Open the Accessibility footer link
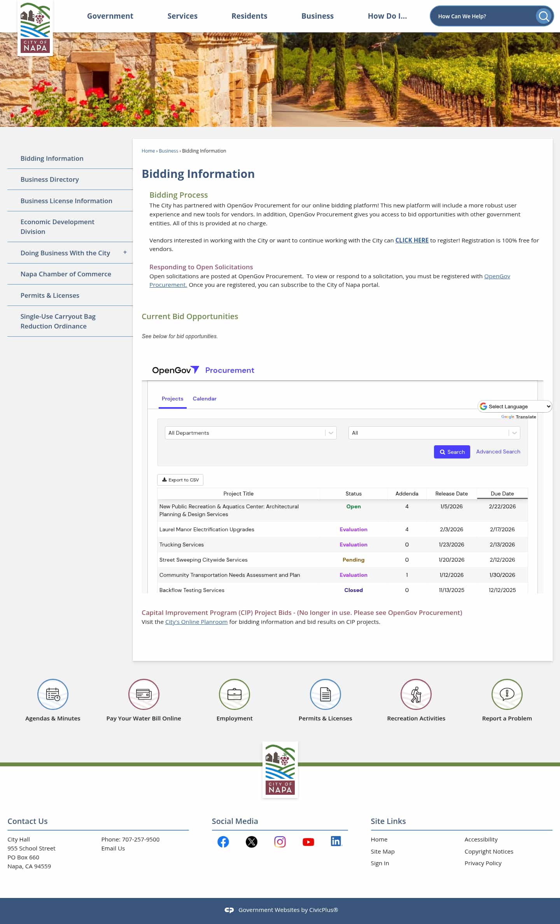 click(x=481, y=840)
